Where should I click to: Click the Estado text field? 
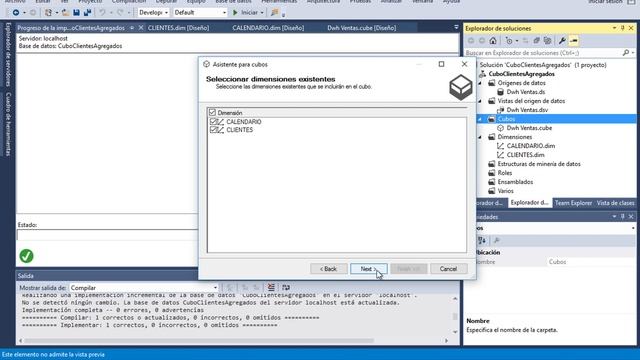[x=107, y=235]
